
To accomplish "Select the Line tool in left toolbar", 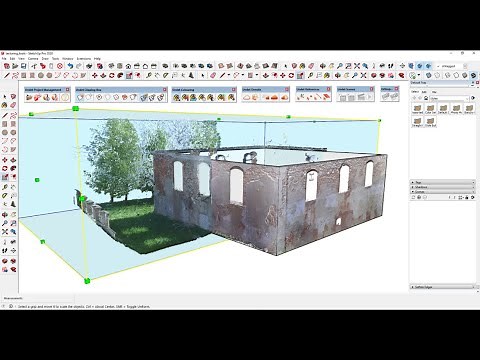I will tap(5, 116).
